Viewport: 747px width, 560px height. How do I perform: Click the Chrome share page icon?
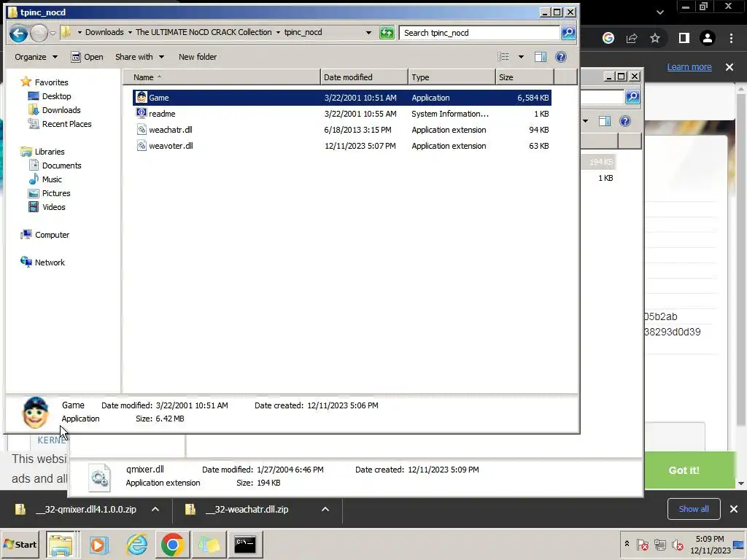632,38
